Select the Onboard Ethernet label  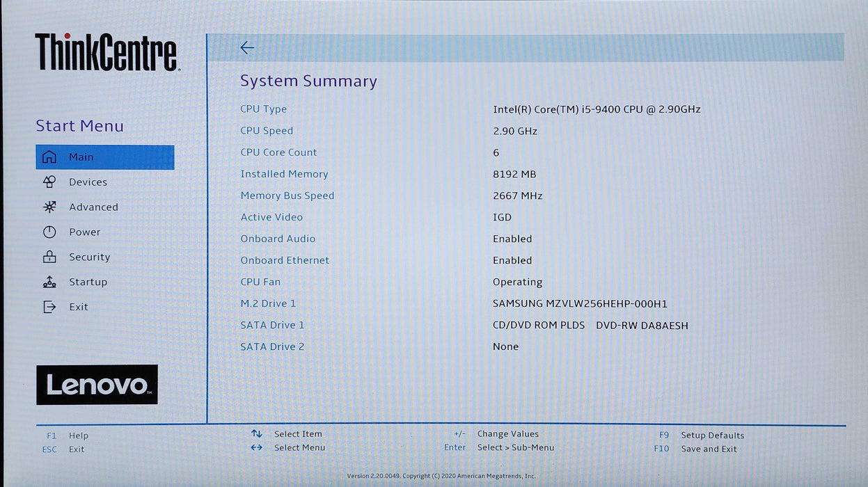pyautogui.click(x=285, y=260)
